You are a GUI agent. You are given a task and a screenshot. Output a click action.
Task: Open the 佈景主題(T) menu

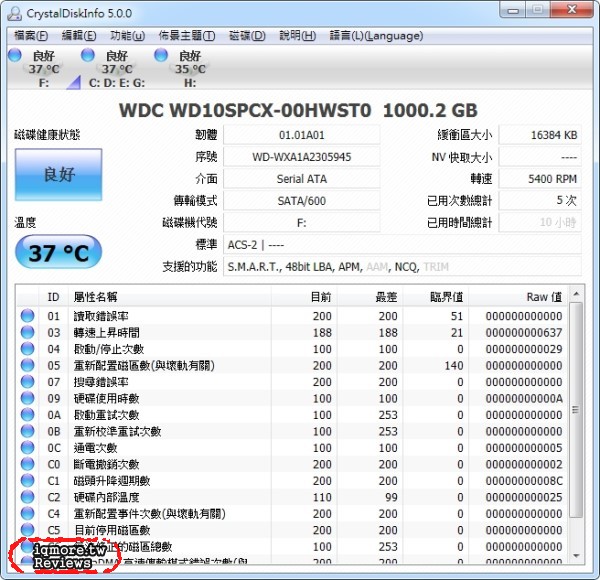tap(187, 36)
